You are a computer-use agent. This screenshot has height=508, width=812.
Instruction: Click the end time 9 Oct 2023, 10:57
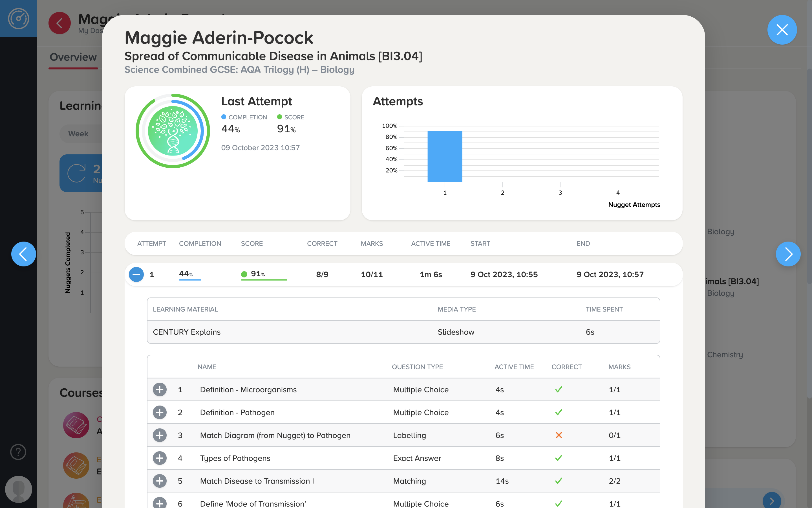(x=610, y=275)
